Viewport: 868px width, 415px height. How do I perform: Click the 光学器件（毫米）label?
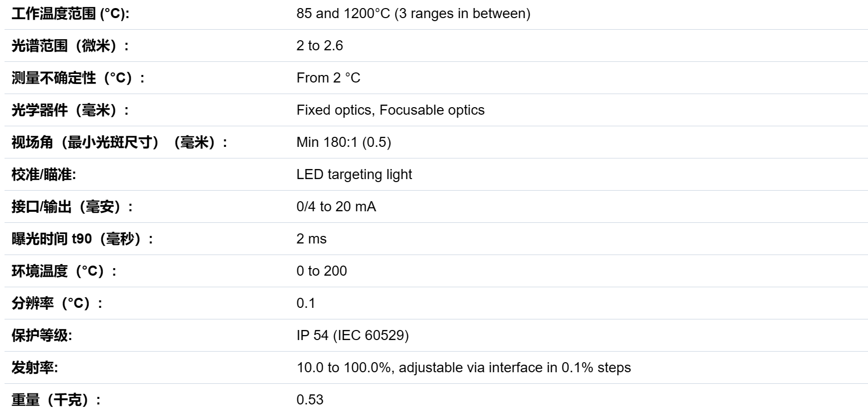pos(70,110)
